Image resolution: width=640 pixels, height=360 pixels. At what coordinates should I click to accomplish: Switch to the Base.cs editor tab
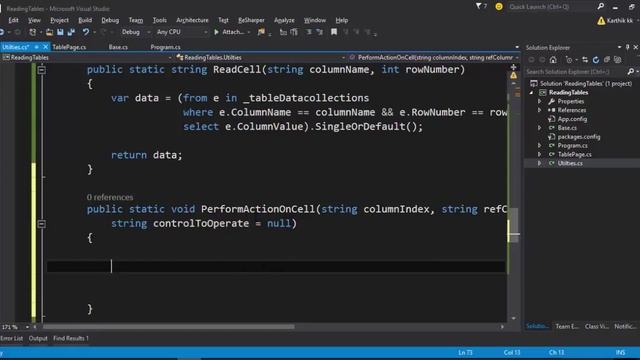coord(118,47)
